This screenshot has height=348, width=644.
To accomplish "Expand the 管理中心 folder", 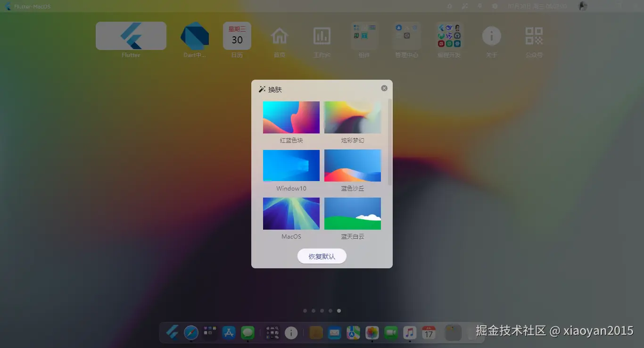I will click(406, 36).
